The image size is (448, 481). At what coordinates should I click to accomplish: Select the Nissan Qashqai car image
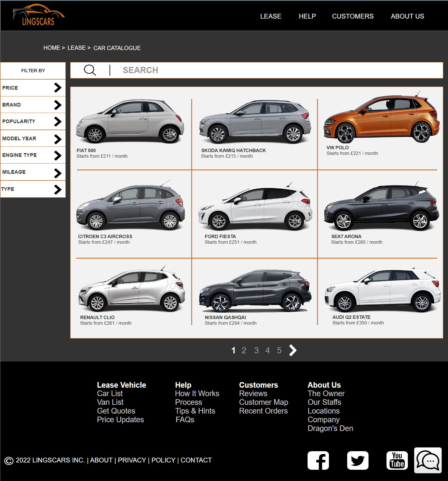pyautogui.click(x=255, y=291)
